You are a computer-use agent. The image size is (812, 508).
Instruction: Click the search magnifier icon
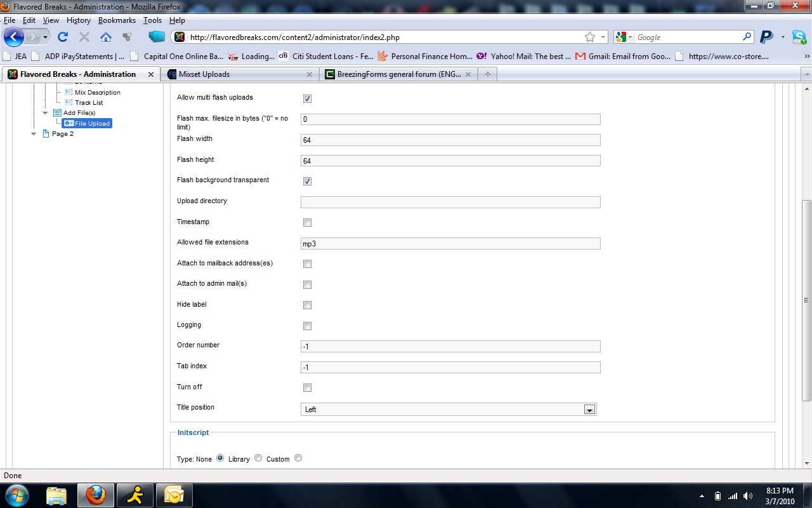coord(747,37)
